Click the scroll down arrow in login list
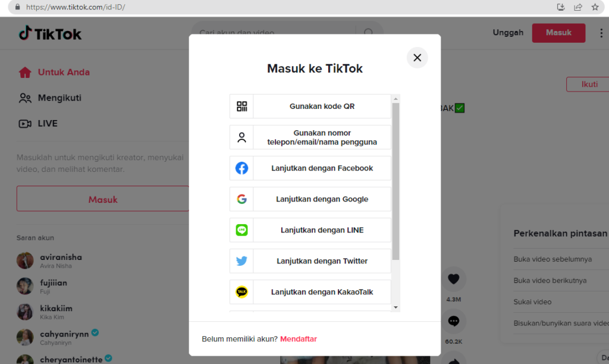609x364 pixels. tap(395, 307)
